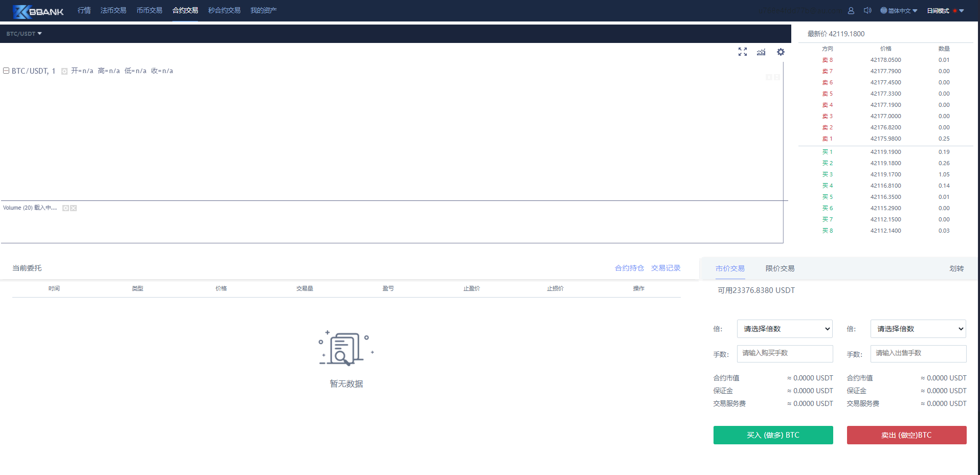Open the chart indicators icon
This screenshot has height=475, width=980.
tap(761, 52)
